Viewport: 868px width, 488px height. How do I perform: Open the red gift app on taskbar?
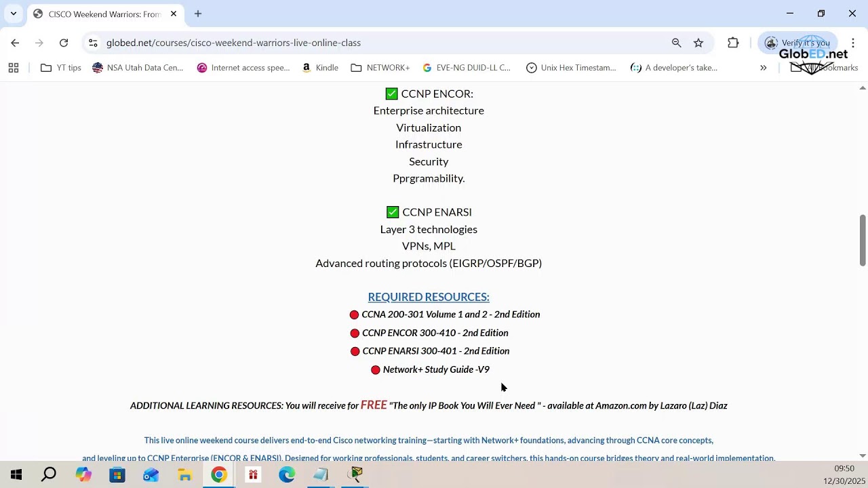point(253,475)
